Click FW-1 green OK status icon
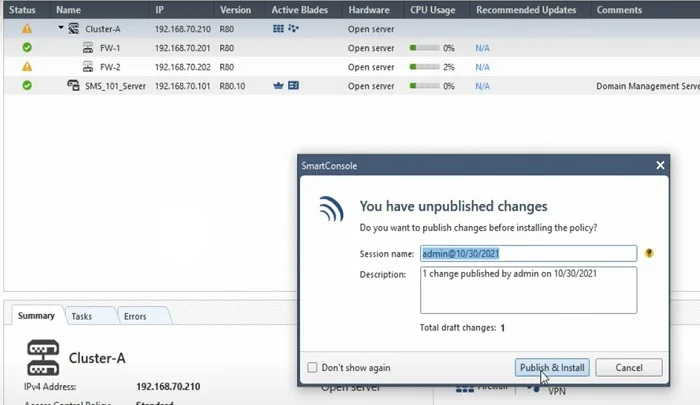The height and width of the screenshot is (405, 700). coord(27,47)
